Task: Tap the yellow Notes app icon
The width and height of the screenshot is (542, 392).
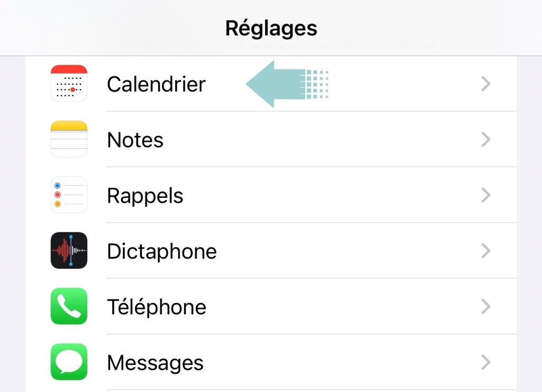Action: (x=69, y=139)
